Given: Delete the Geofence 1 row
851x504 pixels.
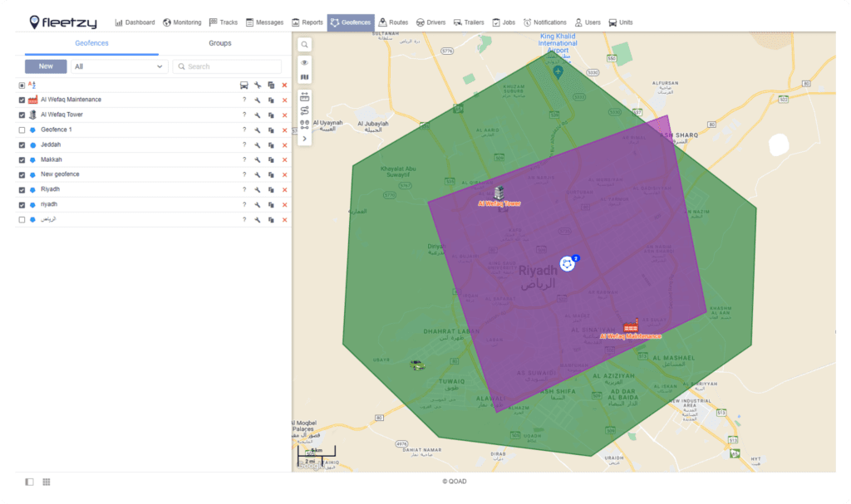Looking at the screenshot, I should (x=284, y=130).
